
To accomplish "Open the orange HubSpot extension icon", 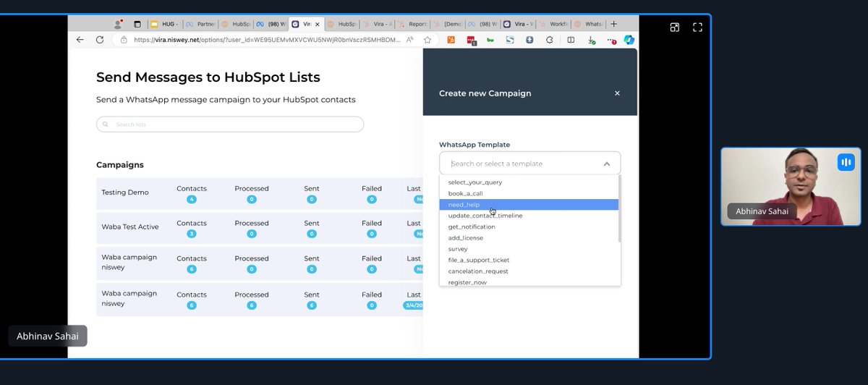I will click(451, 40).
